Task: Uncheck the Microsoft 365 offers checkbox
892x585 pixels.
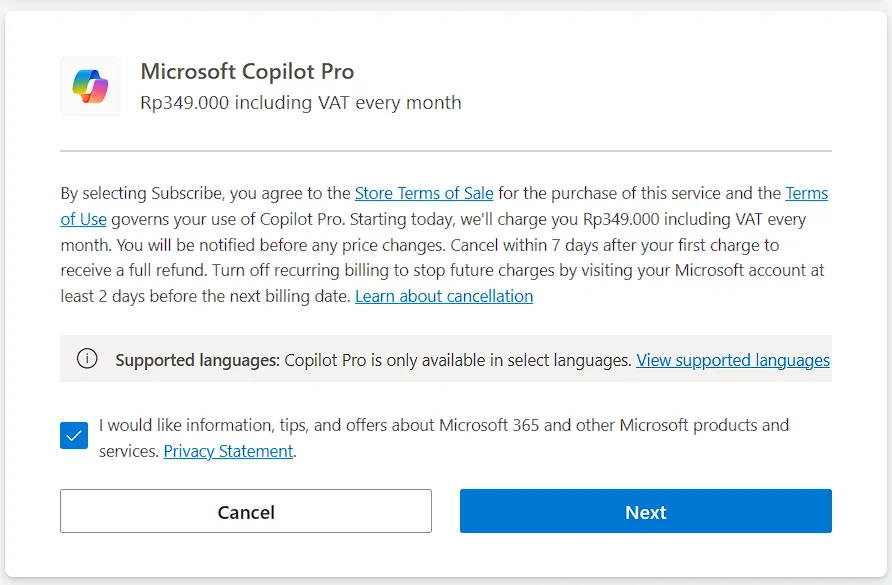Action: coord(74,436)
